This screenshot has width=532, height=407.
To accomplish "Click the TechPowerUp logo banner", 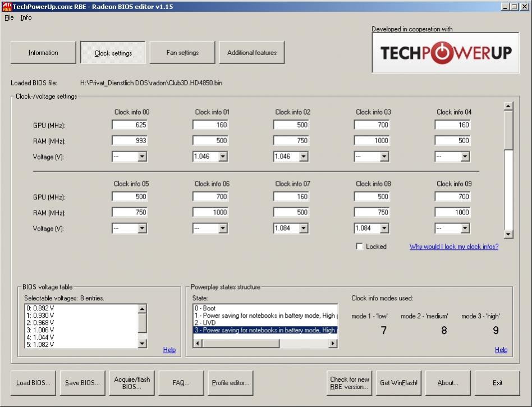I will click(x=446, y=53).
